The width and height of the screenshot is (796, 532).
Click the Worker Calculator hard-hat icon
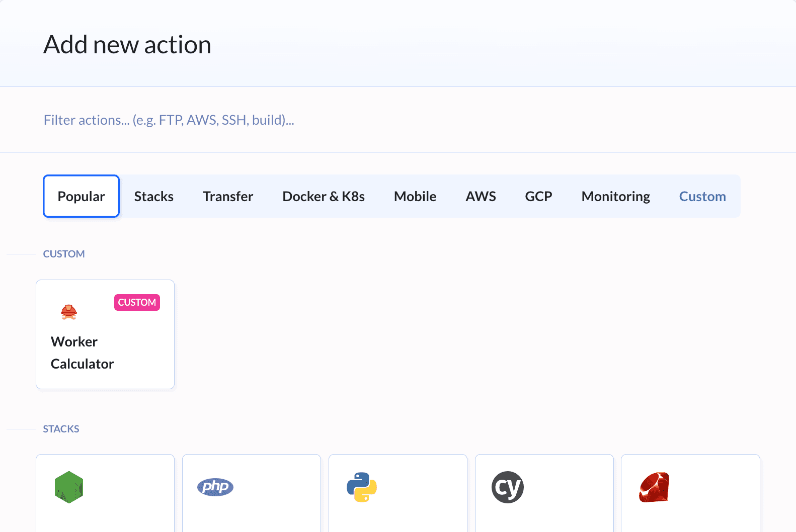(69, 312)
